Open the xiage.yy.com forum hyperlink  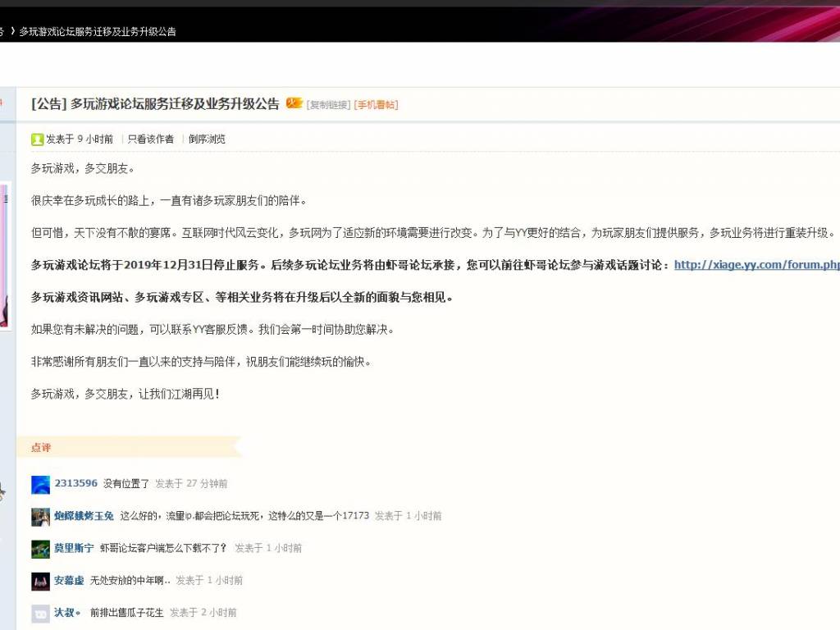[757, 265]
